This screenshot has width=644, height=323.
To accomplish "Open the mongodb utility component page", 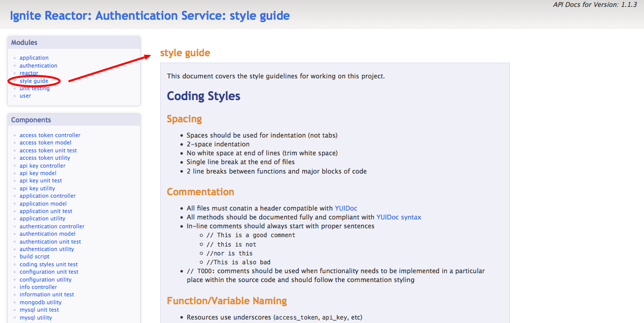I will click(40, 302).
